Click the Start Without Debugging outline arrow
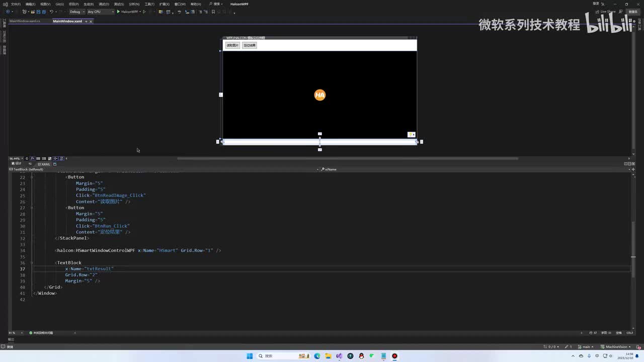Screen dimensions: 644x362 pyautogui.click(x=144, y=12)
